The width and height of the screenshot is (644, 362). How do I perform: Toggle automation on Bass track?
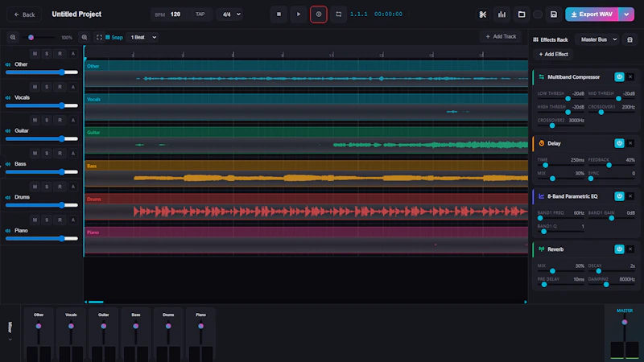[73, 154]
